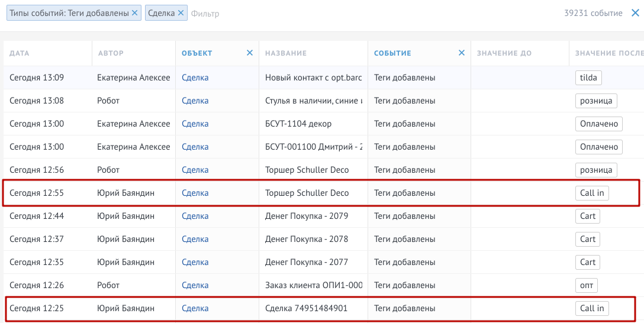The image size is (644, 323).
Task: Click the 'опт' tag in 12:26 row
Action: [587, 285]
